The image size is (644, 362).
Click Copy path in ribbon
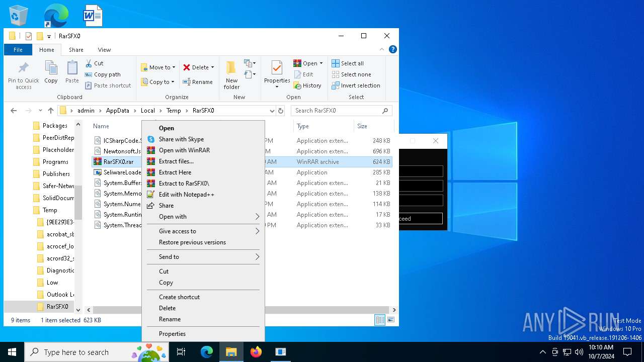point(103,74)
